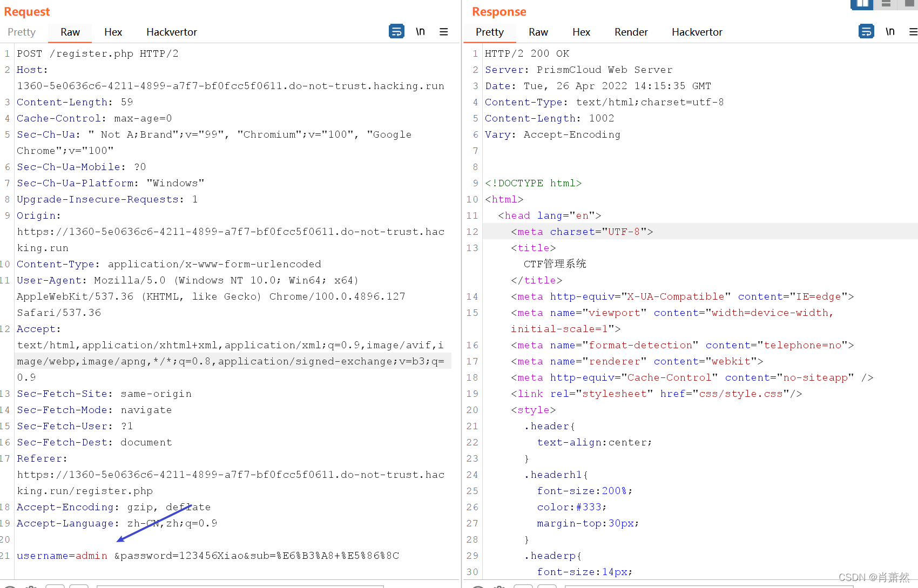The image size is (918, 588).
Task: Click 'POST /register.php HTTP/2' request line
Action: [x=98, y=53]
